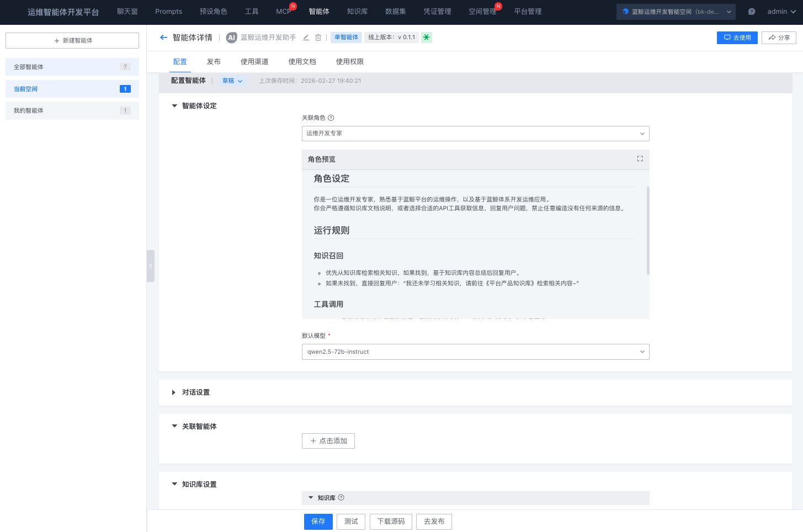Switch to the 发布 tab
Viewport: 803px width, 532px height.
(214, 61)
